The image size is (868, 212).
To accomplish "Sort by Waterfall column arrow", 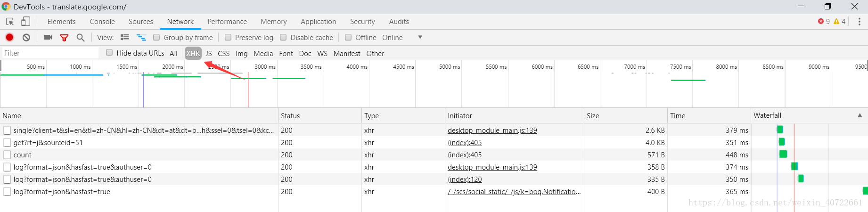I will (860, 115).
